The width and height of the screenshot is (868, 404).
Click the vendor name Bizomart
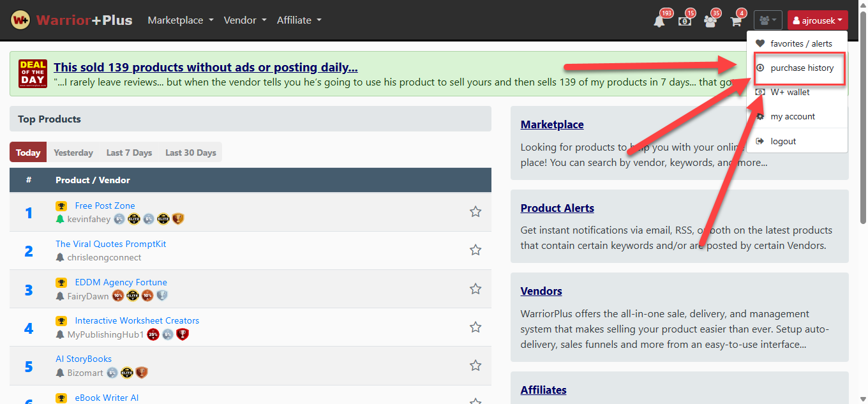pos(86,373)
